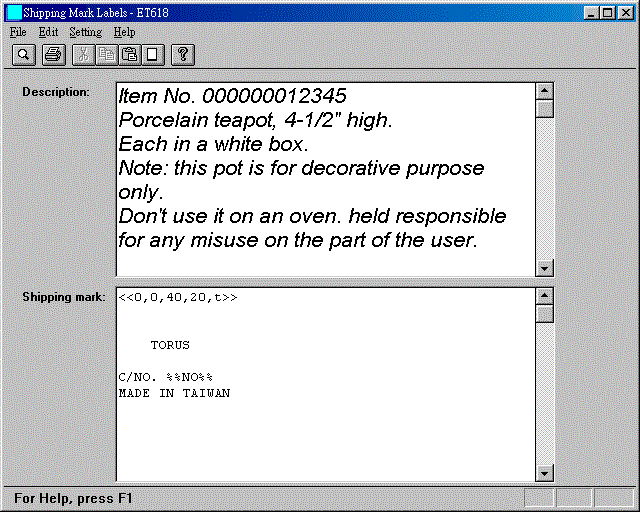
Task: Click the blank page toolbar icon
Action: (151, 54)
